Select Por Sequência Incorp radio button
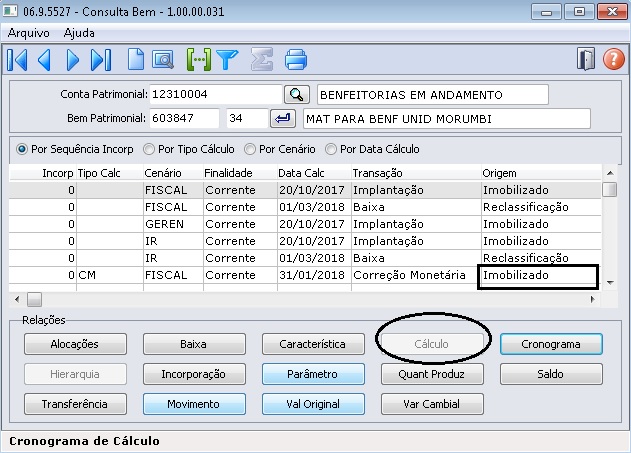The image size is (631, 453). (x=22, y=149)
